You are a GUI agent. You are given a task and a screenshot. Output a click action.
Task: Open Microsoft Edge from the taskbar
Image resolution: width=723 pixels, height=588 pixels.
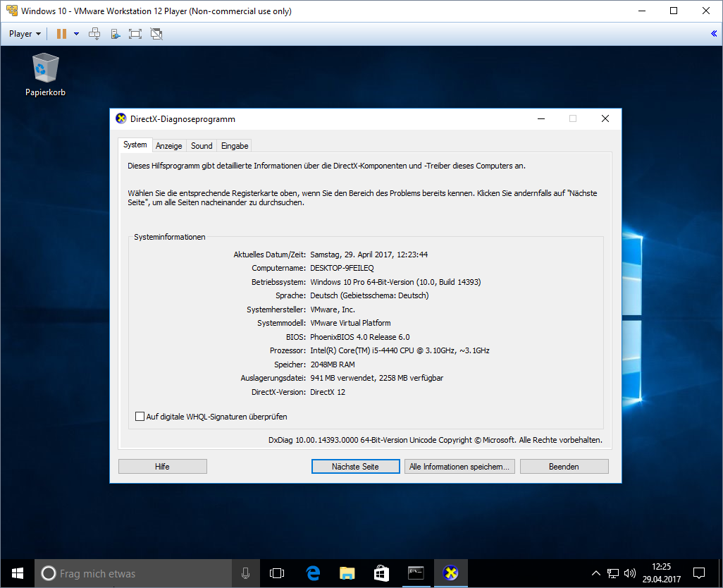pos(313,573)
